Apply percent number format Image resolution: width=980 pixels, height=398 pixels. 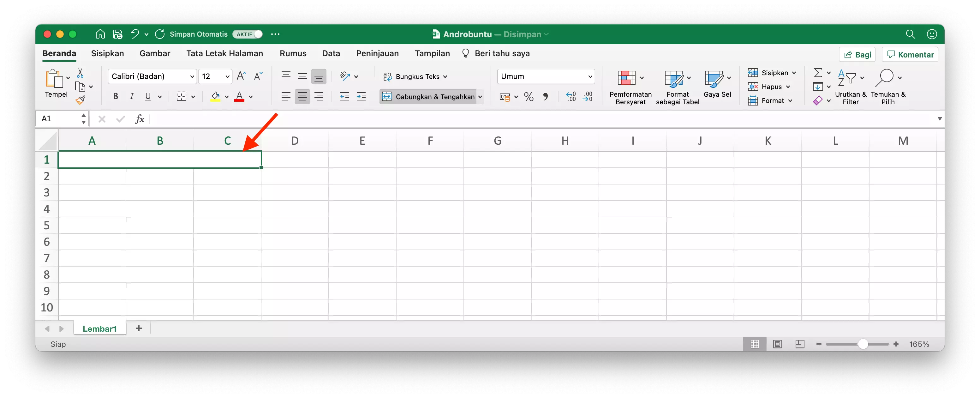pyautogui.click(x=529, y=97)
